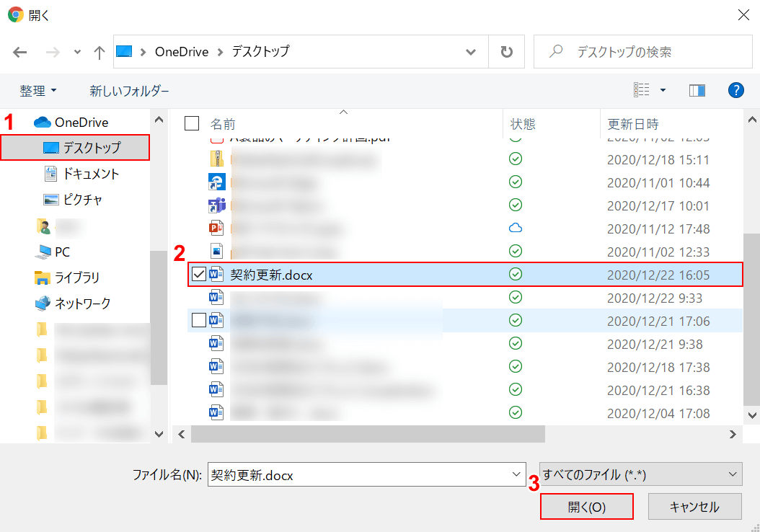This screenshot has width=760, height=532.
Task: Uncheck the 契約更新.docx checkbox
Action: (199, 274)
